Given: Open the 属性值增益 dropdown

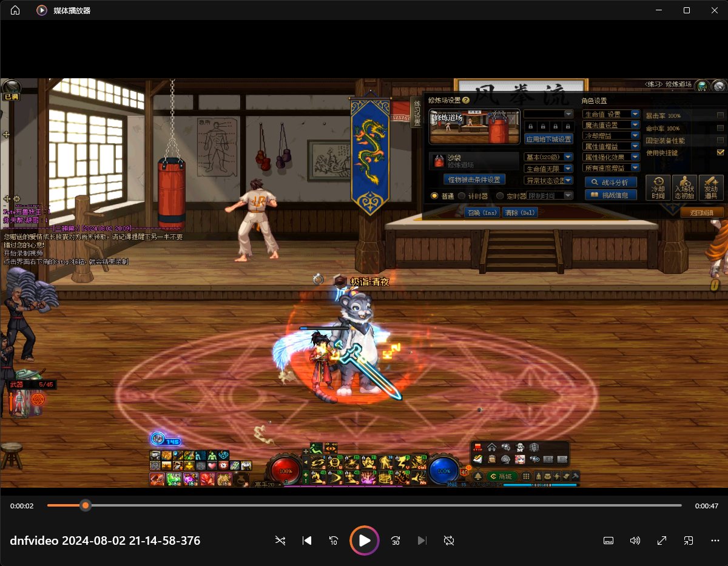Looking at the screenshot, I should 611,146.
